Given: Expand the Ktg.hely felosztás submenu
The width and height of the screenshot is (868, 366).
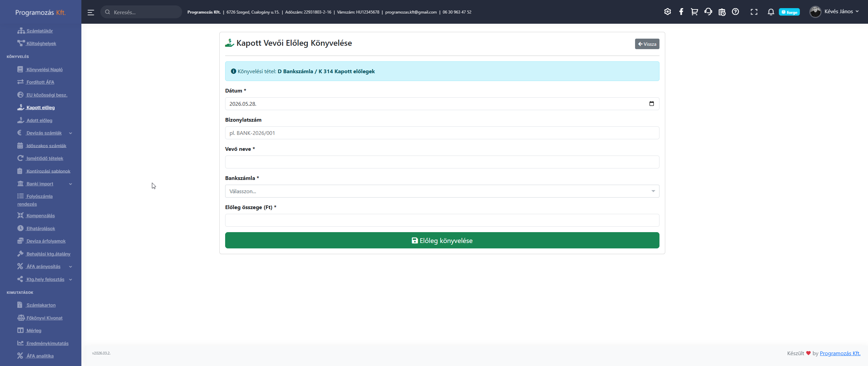Looking at the screenshot, I should [45, 279].
